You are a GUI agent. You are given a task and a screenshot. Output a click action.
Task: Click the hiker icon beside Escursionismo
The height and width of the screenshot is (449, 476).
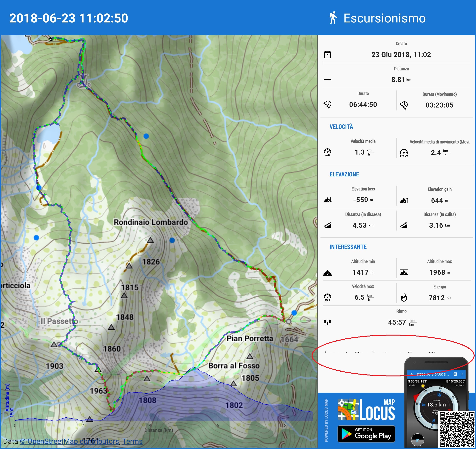click(x=333, y=18)
